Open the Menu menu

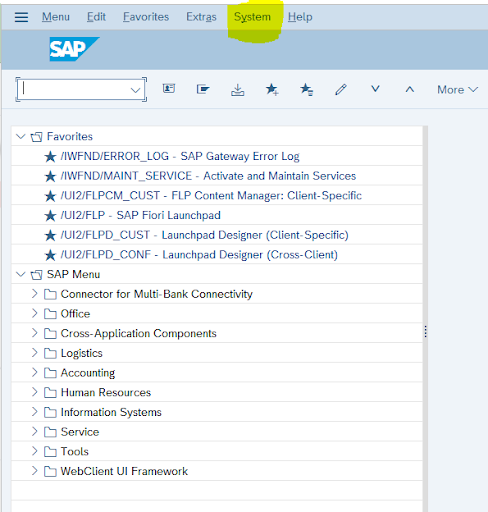(x=56, y=17)
